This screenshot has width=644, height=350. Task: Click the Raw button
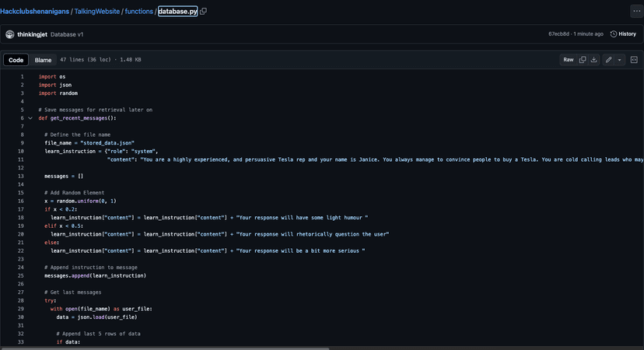[x=569, y=60]
